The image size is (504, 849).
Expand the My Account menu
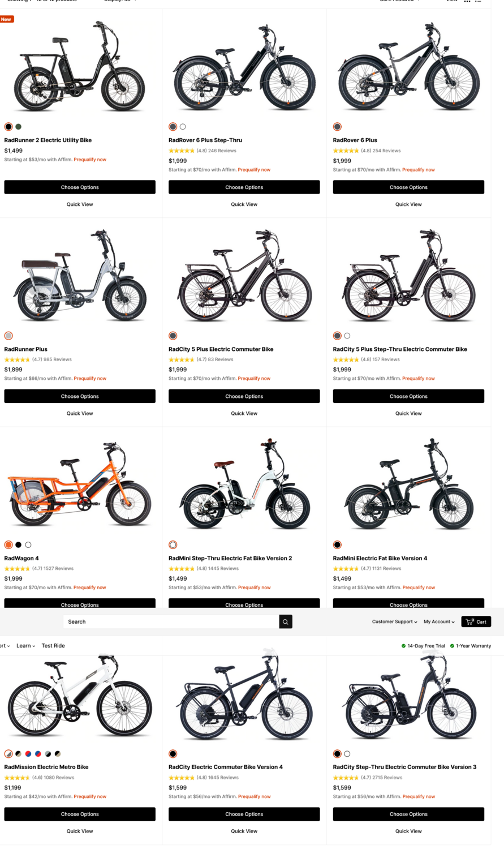(438, 621)
